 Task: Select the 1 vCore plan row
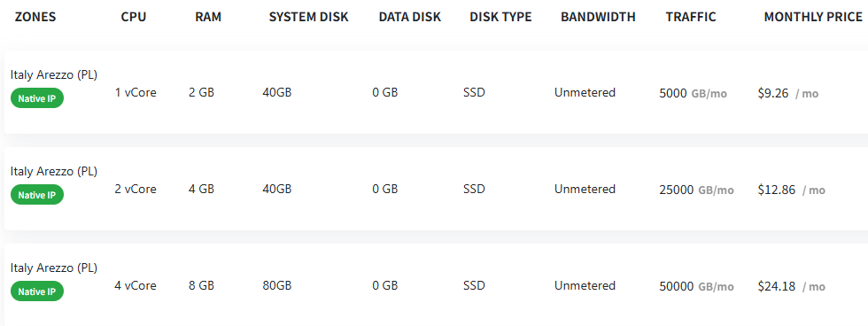(x=436, y=92)
